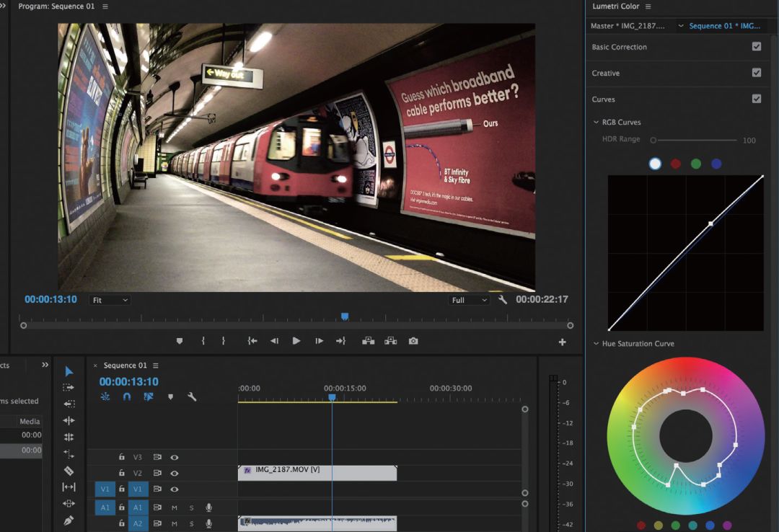Select the red channel curve swatch
This screenshot has width=779, height=532.
[676, 164]
